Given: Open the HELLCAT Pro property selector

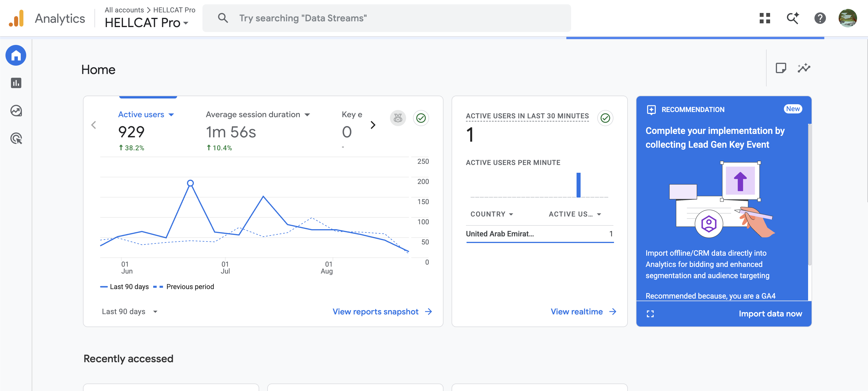Looking at the screenshot, I should 147,23.
